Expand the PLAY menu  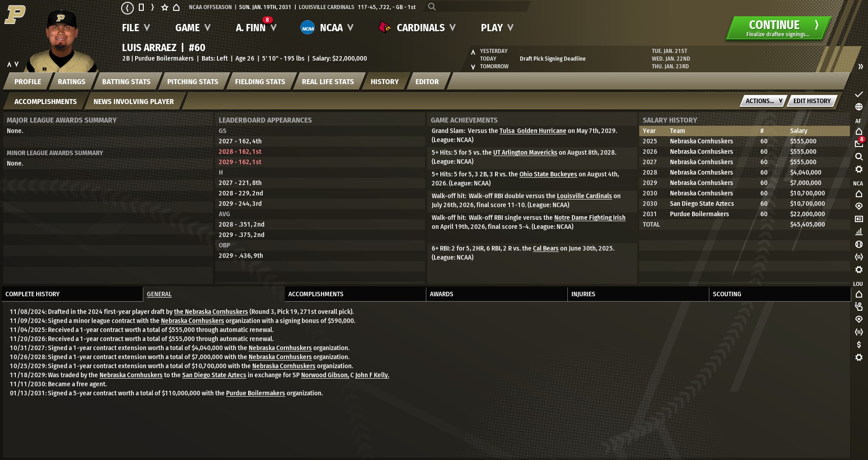(x=497, y=28)
